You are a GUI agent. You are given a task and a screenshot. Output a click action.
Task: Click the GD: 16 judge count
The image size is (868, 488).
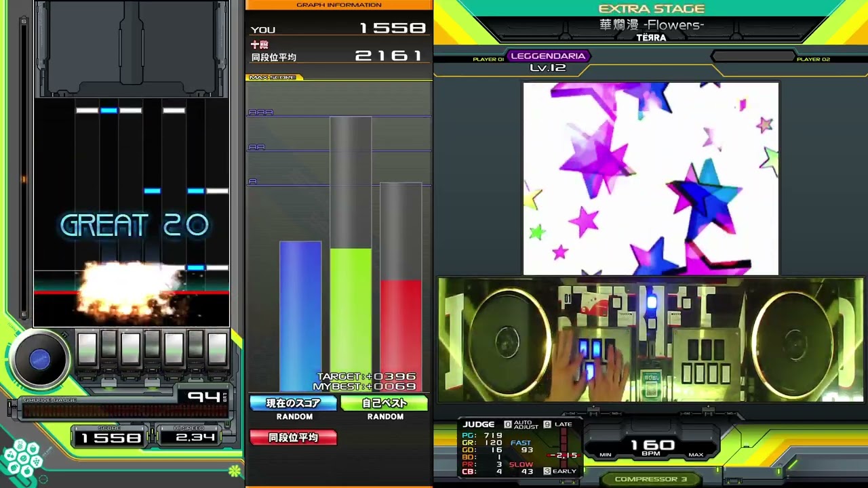point(482,450)
